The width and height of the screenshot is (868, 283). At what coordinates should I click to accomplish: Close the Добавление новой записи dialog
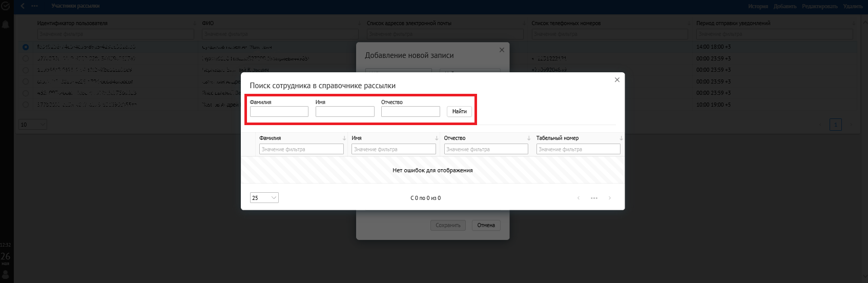point(502,50)
